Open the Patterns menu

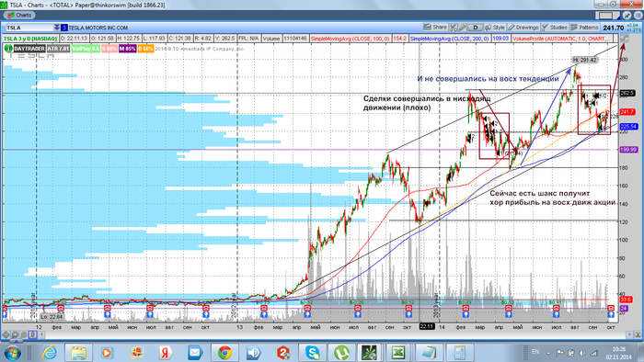tap(584, 28)
